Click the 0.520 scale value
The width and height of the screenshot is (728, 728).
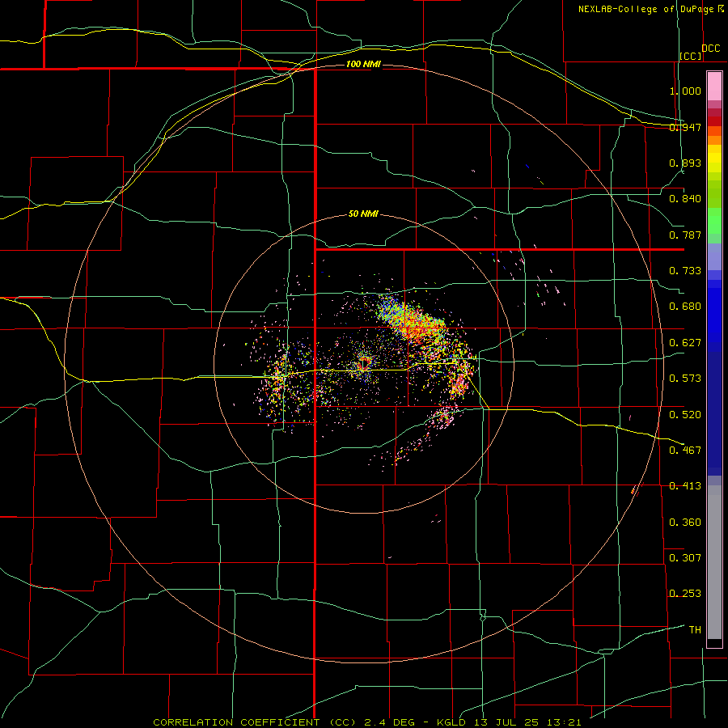pyautogui.click(x=685, y=414)
